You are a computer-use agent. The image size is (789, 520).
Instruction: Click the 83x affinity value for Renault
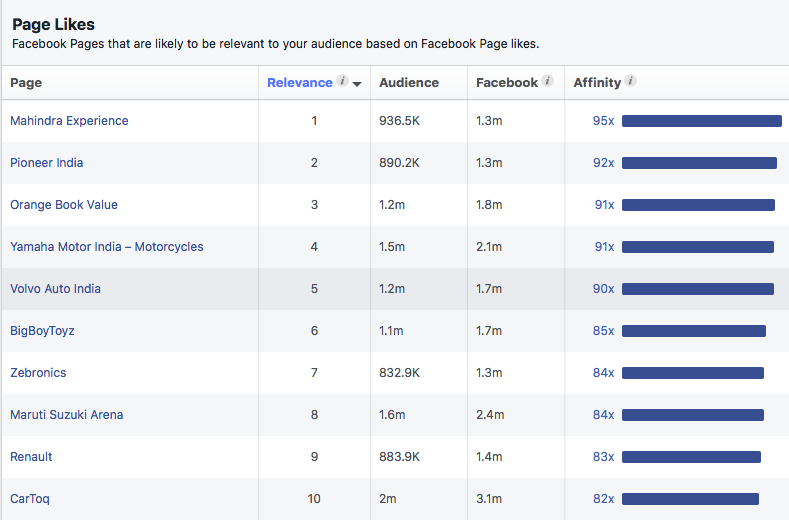tap(604, 457)
